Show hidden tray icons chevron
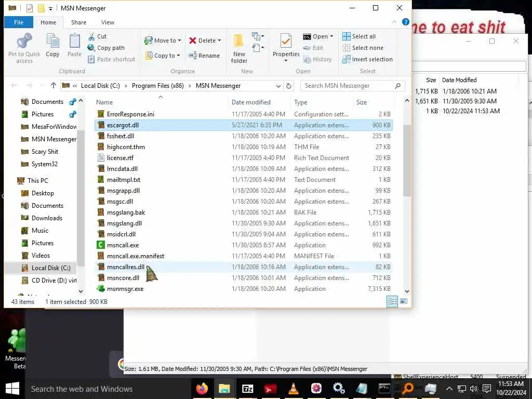 pos(449,389)
